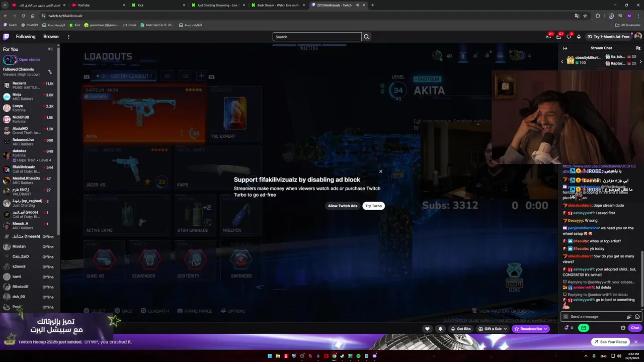The image size is (644, 362).
Task: Open the Bits diamond icon in header
Action: click(579, 37)
